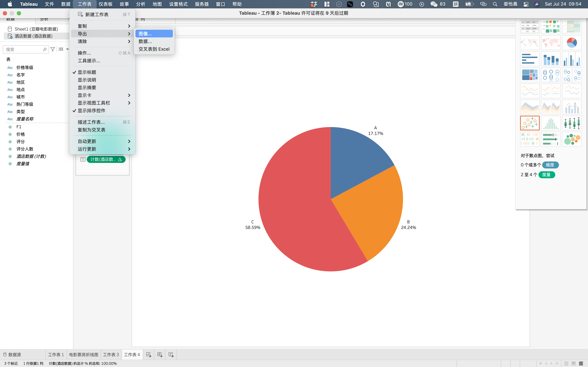The height and width of the screenshot is (367, 588).
Task: Toggle the 显示排序控件 checked menu item
Action: pyautogui.click(x=91, y=111)
